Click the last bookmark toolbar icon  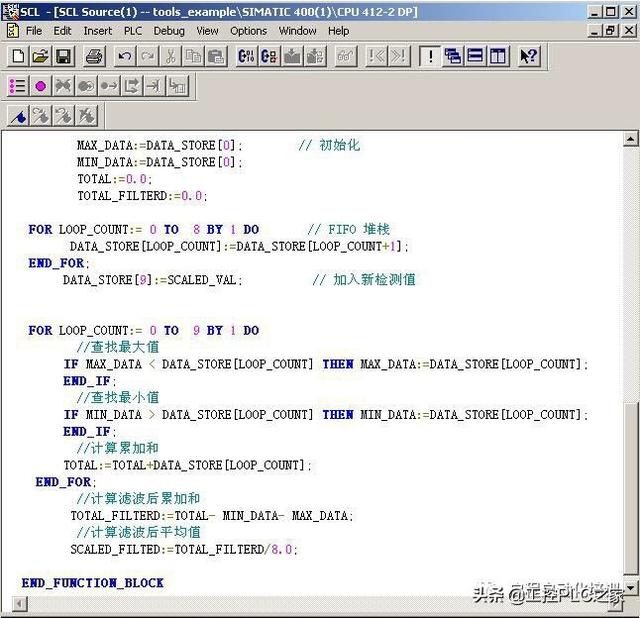click(x=87, y=116)
